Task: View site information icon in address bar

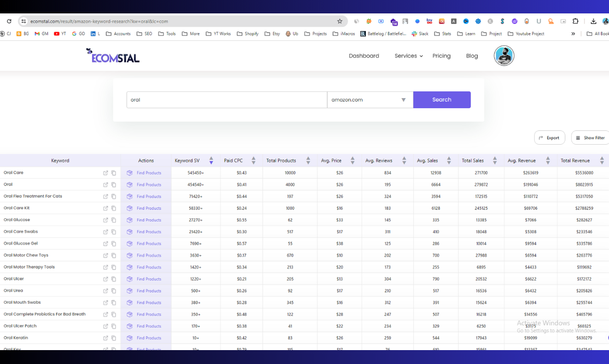Action: click(23, 21)
